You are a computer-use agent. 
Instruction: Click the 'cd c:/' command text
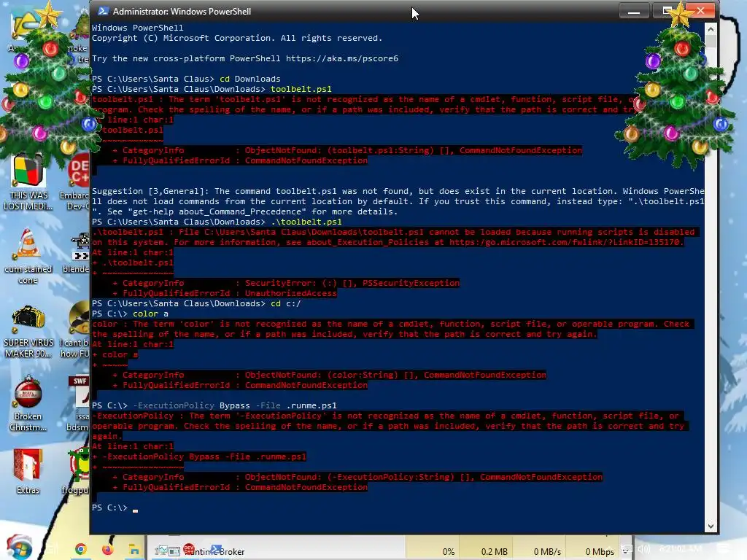point(285,303)
